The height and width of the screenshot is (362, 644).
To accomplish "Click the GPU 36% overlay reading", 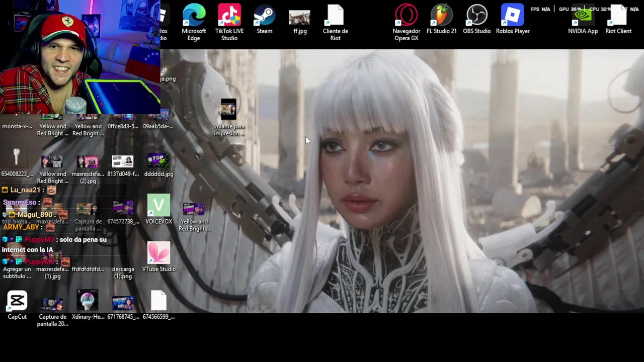I will (570, 9).
